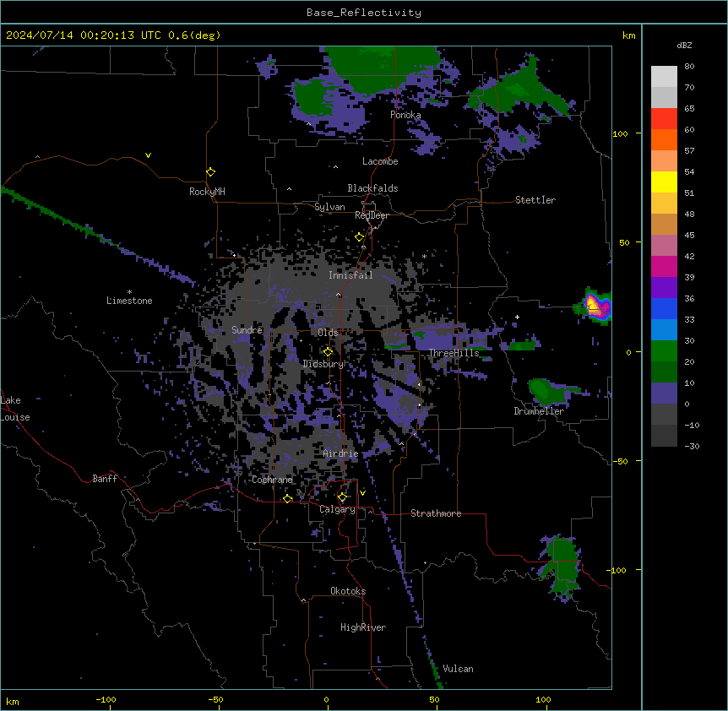Screen dimensions: 728x711
Task: Click the Sundre label
Action: point(247,330)
